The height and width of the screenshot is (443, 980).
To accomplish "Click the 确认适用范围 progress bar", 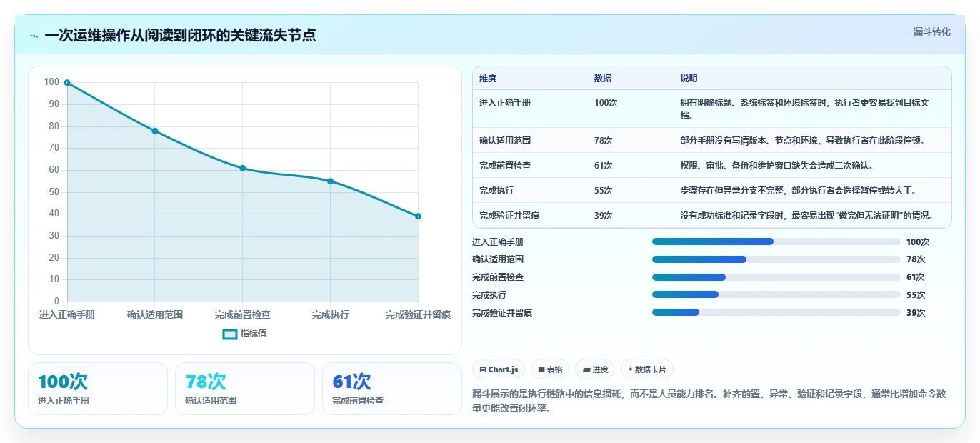I will pos(776,259).
